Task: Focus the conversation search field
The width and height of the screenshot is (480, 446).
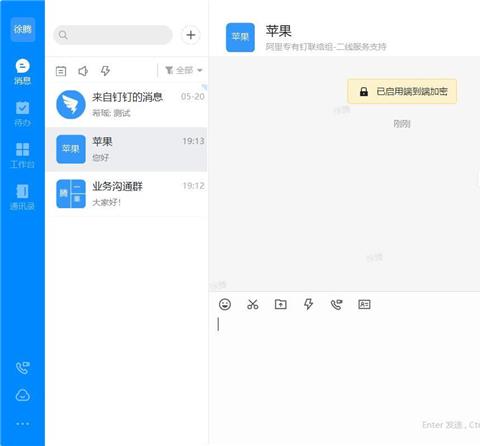Action: pos(113,35)
